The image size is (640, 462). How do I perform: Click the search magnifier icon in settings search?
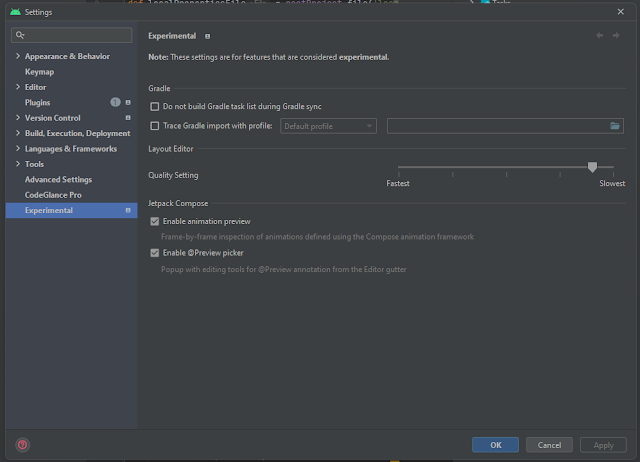coord(19,35)
